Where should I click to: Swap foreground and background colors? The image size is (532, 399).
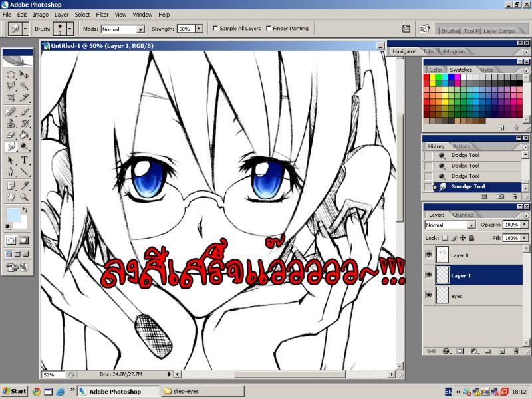tap(25, 210)
